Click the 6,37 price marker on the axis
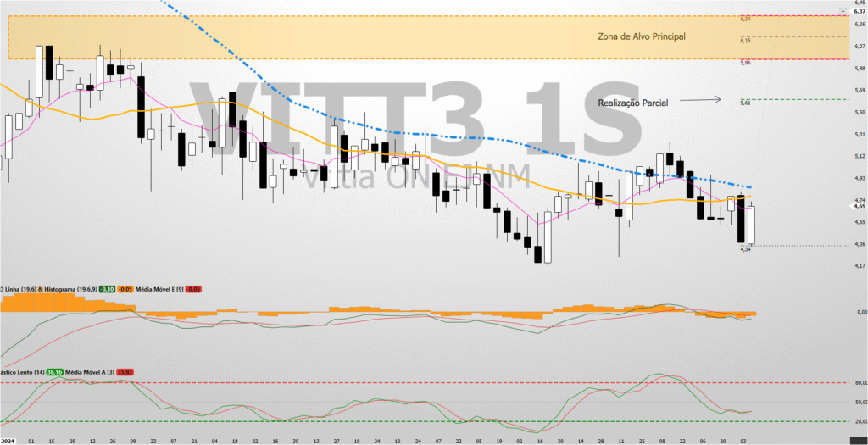 click(x=859, y=11)
